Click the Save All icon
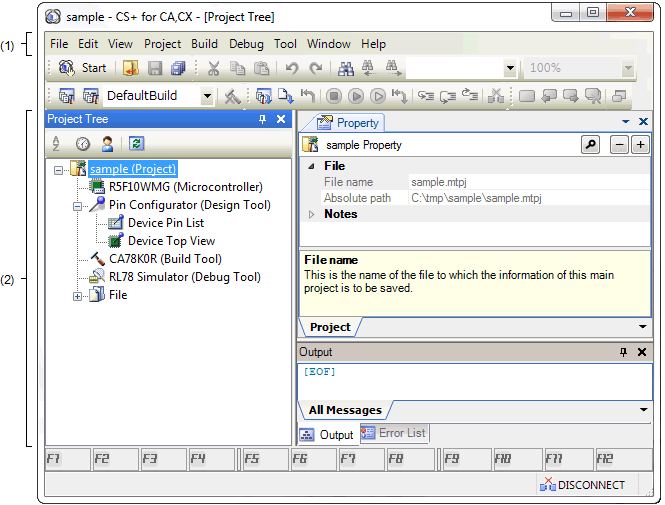The width and height of the screenshot is (665, 505). pos(178,68)
